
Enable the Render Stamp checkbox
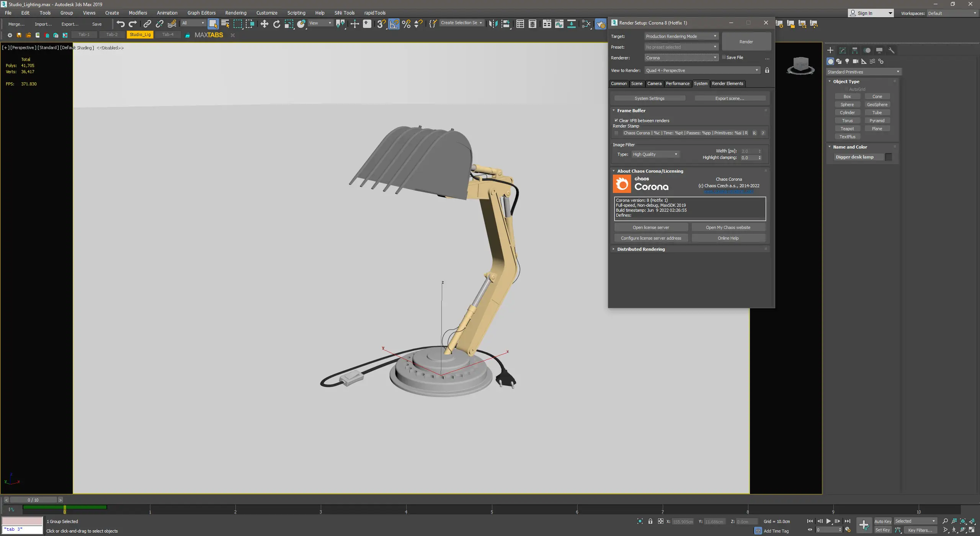click(616, 133)
